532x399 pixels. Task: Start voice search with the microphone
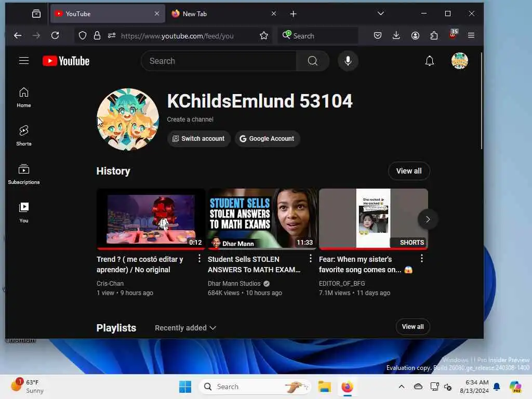pyautogui.click(x=348, y=61)
